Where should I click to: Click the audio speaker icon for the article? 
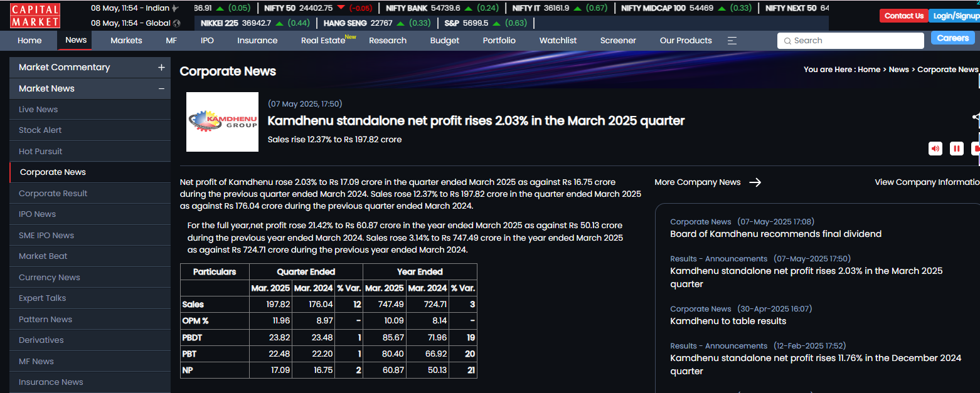[x=935, y=149]
